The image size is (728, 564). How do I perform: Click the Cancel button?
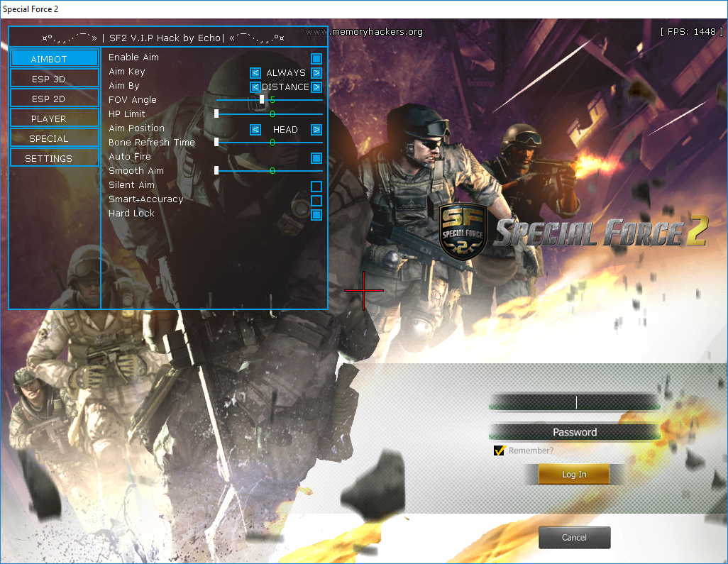point(574,537)
